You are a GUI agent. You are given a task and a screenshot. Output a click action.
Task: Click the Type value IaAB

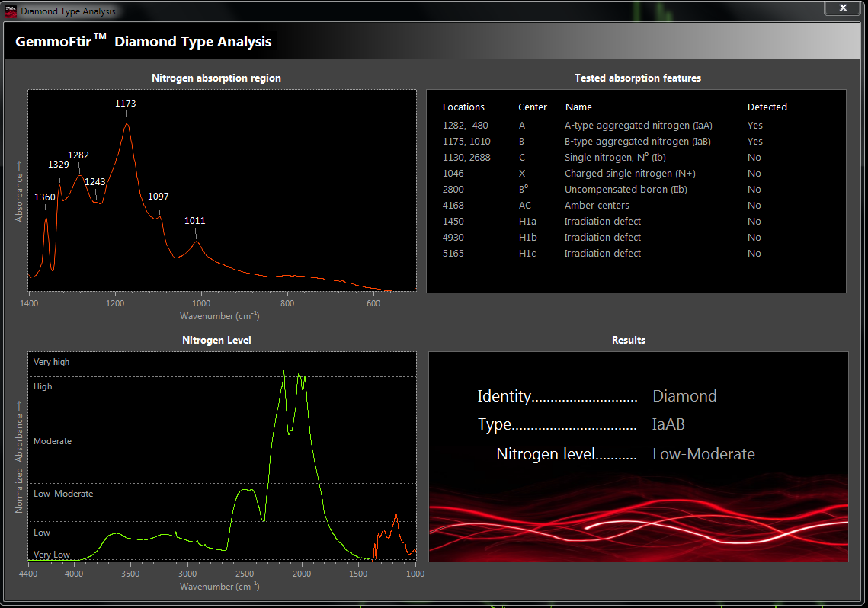(668, 424)
